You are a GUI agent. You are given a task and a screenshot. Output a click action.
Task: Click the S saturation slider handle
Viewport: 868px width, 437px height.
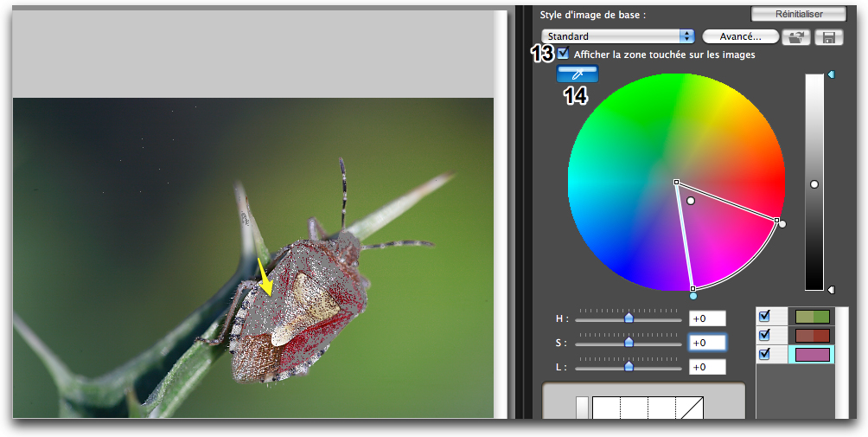click(629, 343)
